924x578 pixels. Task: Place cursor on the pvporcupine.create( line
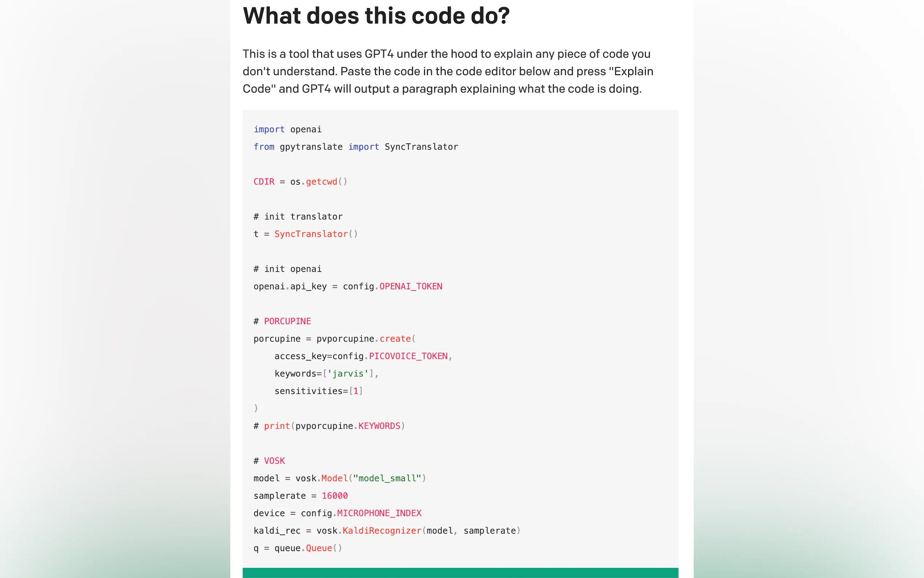(x=334, y=339)
